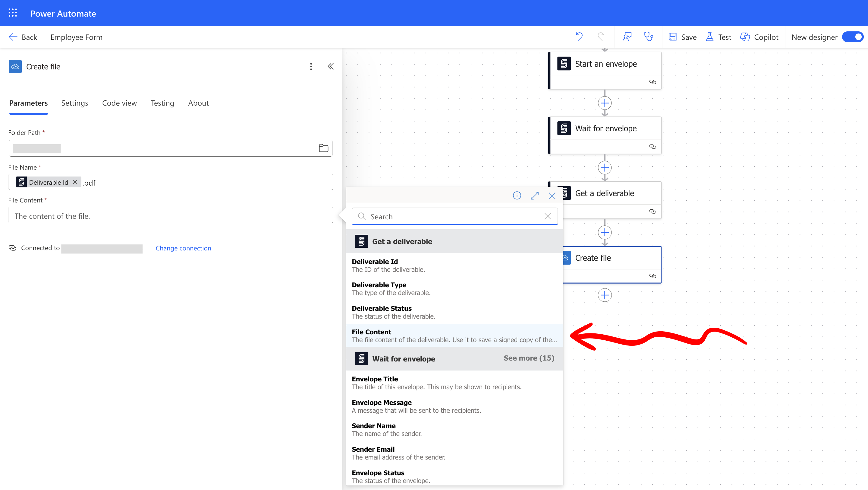
Task: Toggle the New designer switch off
Action: 853,37
